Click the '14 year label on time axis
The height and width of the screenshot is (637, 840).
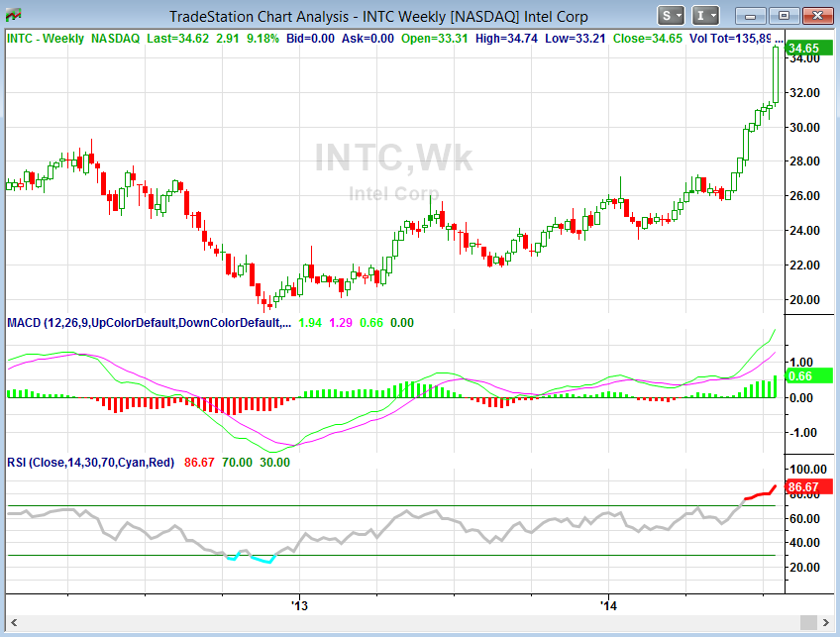tap(608, 606)
